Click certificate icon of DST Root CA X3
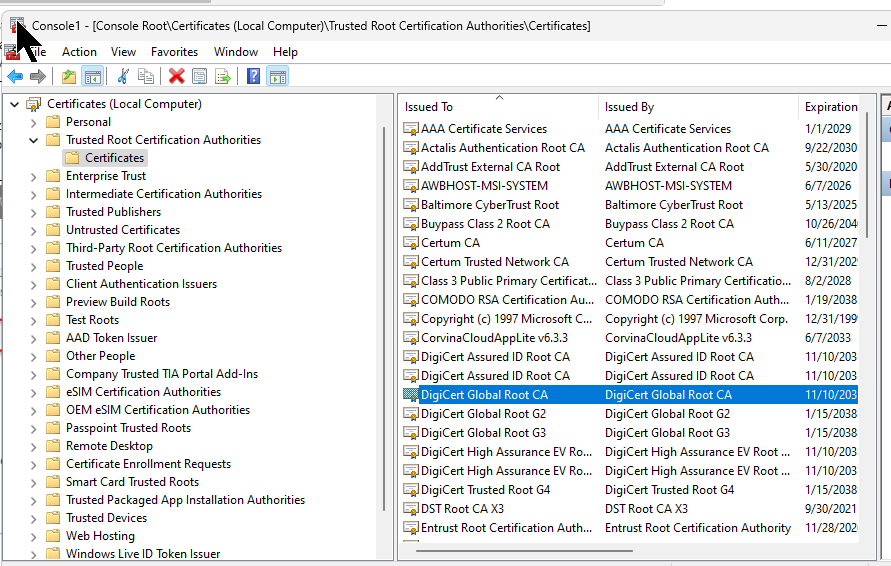This screenshot has height=566, width=891. (x=411, y=509)
